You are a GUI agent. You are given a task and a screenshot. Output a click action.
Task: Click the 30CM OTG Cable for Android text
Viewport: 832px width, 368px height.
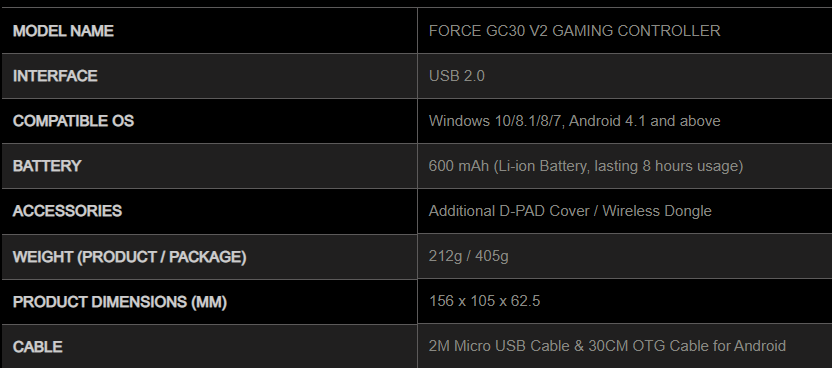[x=687, y=346]
